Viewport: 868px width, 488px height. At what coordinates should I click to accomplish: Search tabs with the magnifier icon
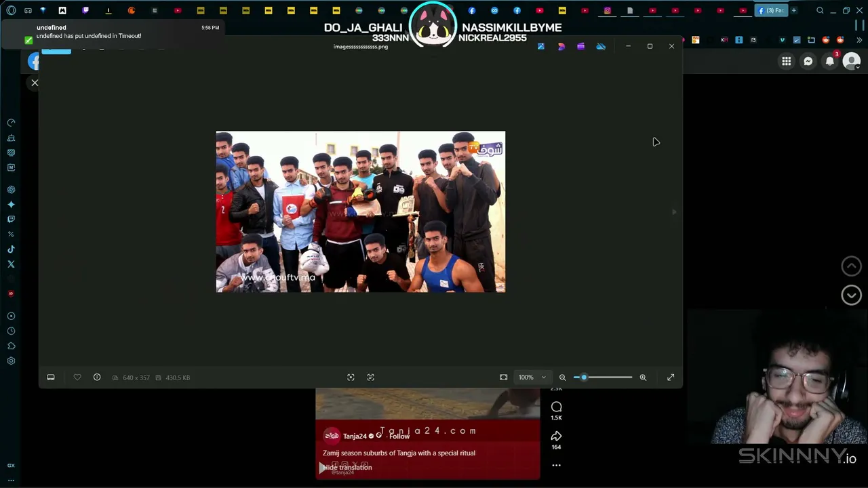[x=820, y=10]
